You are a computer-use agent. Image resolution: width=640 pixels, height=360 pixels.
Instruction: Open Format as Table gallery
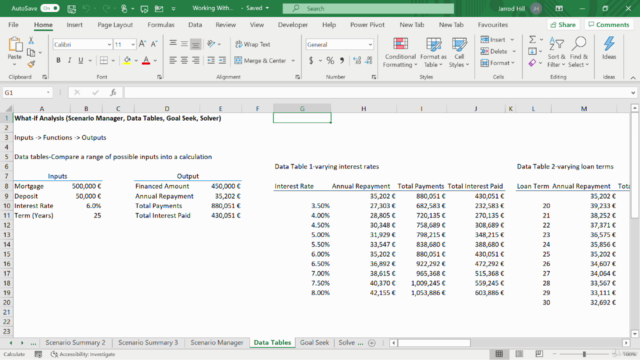433,53
